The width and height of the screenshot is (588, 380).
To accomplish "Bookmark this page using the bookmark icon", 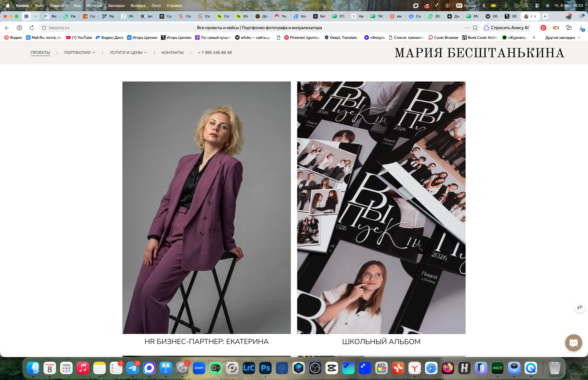I will tap(475, 28).
